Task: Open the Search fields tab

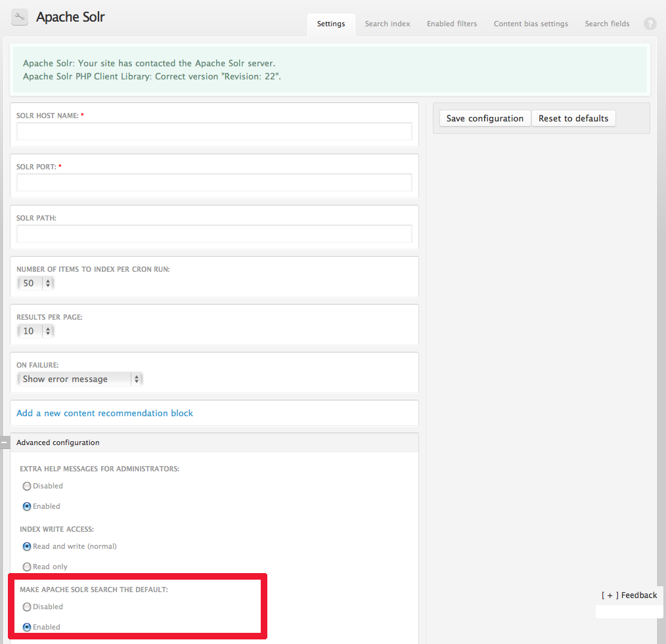Action: 607,24
